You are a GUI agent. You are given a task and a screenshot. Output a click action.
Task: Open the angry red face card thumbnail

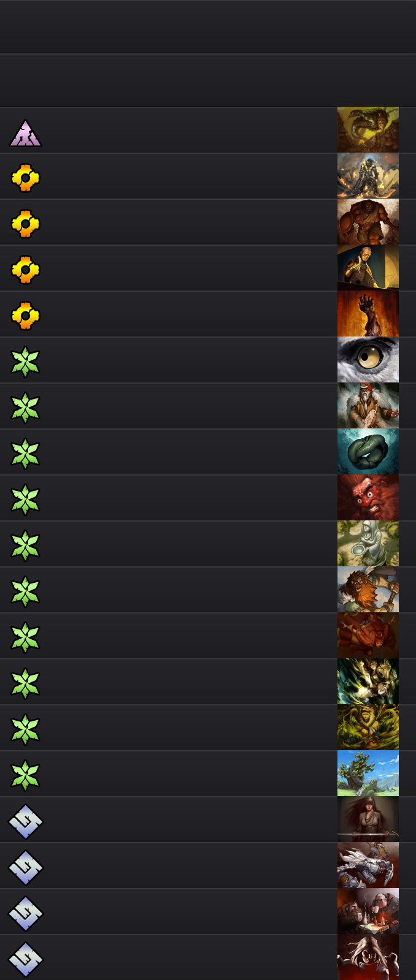[368, 498]
